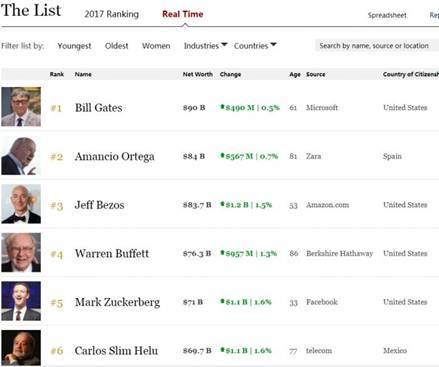Image resolution: width=439 pixels, height=367 pixels.
Task: Click Mark Zuckerberg's photo
Action: (21, 301)
